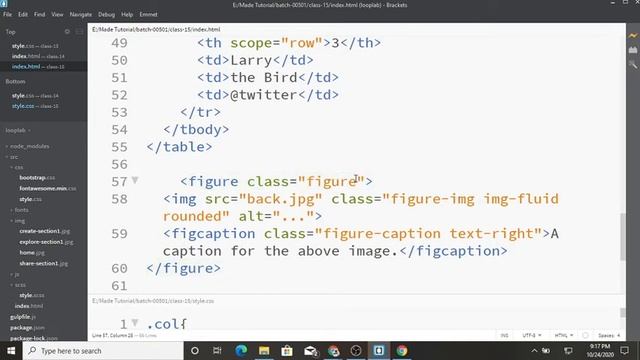The image size is (640, 360).
Task: Collapse the .col rule fold on line 1
Action: (135, 322)
